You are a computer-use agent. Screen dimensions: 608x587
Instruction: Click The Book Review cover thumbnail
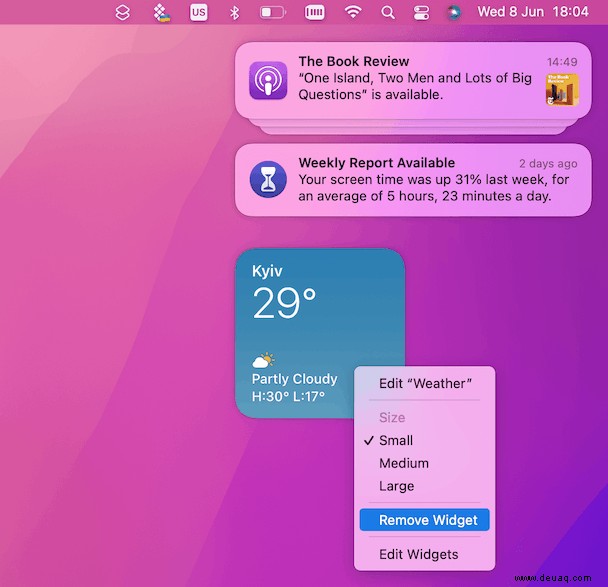click(562, 90)
